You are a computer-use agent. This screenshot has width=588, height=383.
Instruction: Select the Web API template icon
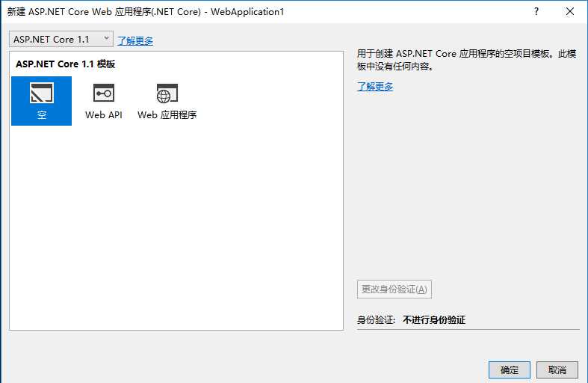104,101
